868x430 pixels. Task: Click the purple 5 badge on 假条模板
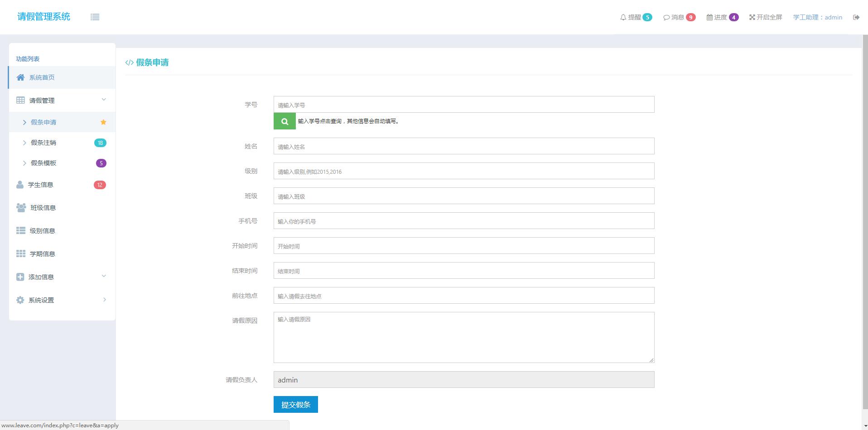[101, 163]
